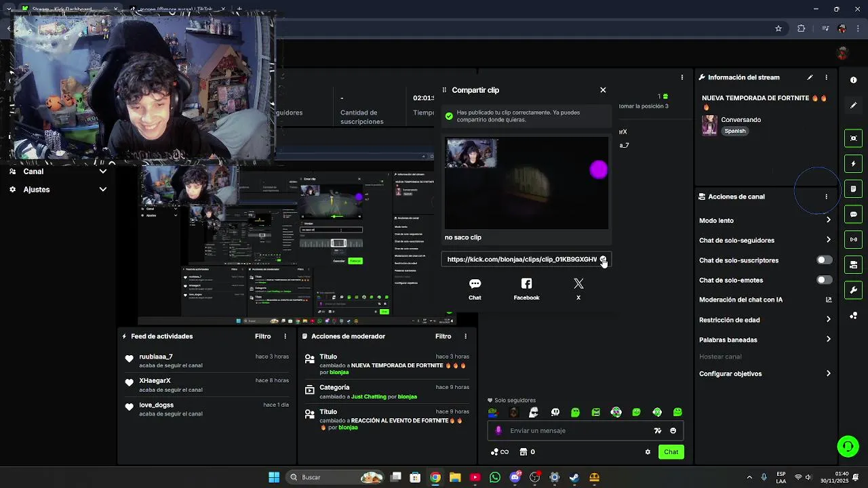
Task: Open Discord from the taskbar
Action: point(515,477)
